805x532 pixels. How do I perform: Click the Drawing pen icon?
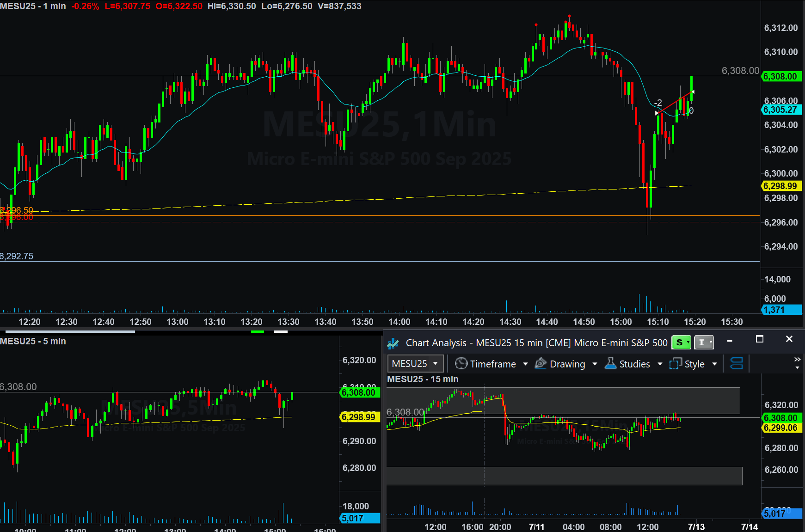pyautogui.click(x=541, y=364)
